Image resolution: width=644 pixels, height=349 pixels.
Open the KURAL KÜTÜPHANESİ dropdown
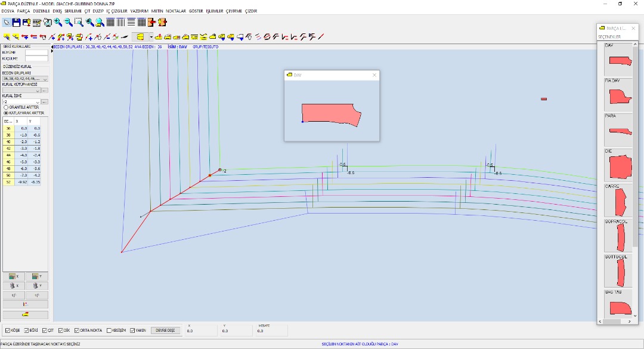click(x=38, y=91)
